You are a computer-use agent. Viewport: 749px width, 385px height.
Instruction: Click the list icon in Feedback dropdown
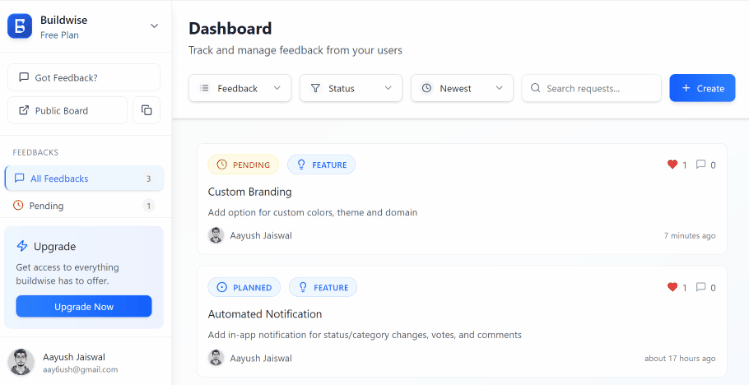point(204,88)
